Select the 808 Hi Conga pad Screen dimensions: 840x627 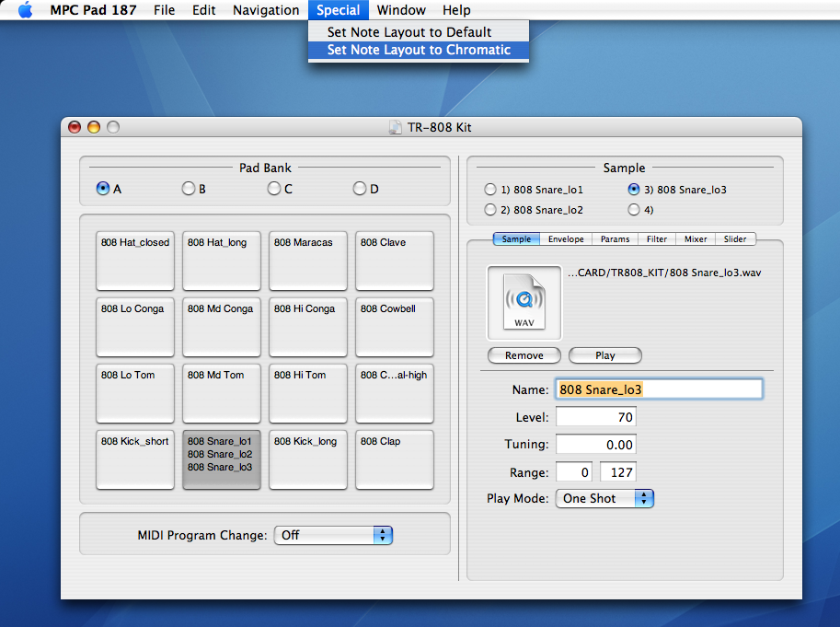(308, 327)
